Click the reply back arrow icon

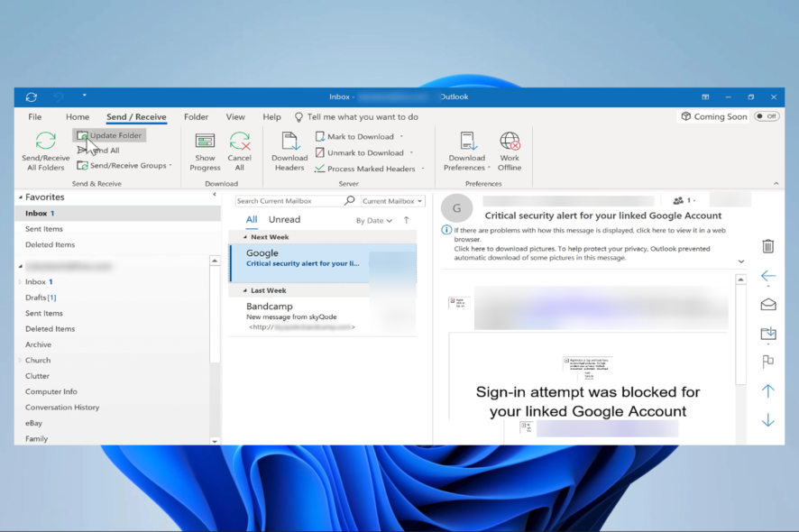pyautogui.click(x=768, y=276)
